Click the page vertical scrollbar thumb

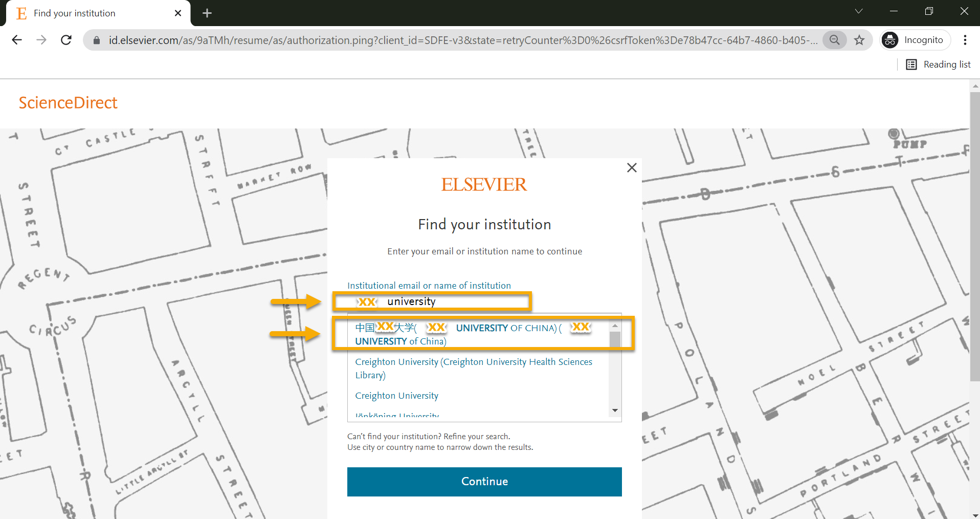(x=975, y=236)
